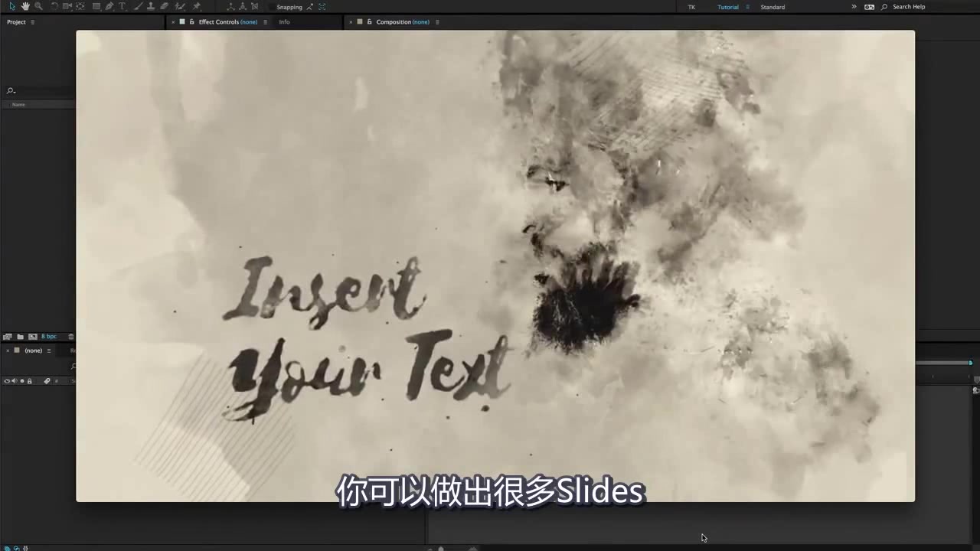Switch to the Standard workspace
Viewport: 980px width, 551px height.
pos(773,7)
